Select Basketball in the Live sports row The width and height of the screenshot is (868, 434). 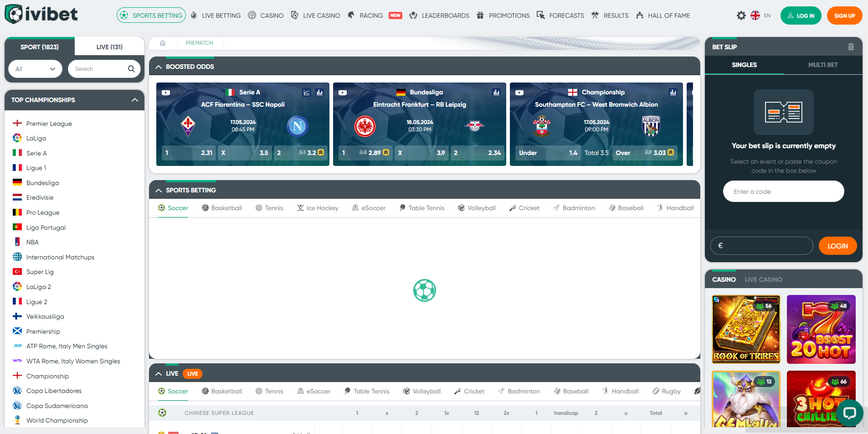pyautogui.click(x=222, y=391)
